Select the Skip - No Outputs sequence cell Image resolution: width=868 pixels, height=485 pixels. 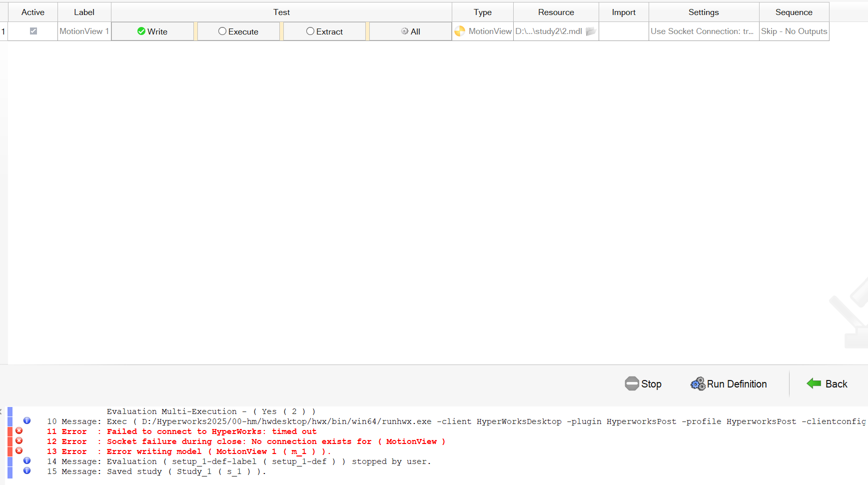point(794,31)
